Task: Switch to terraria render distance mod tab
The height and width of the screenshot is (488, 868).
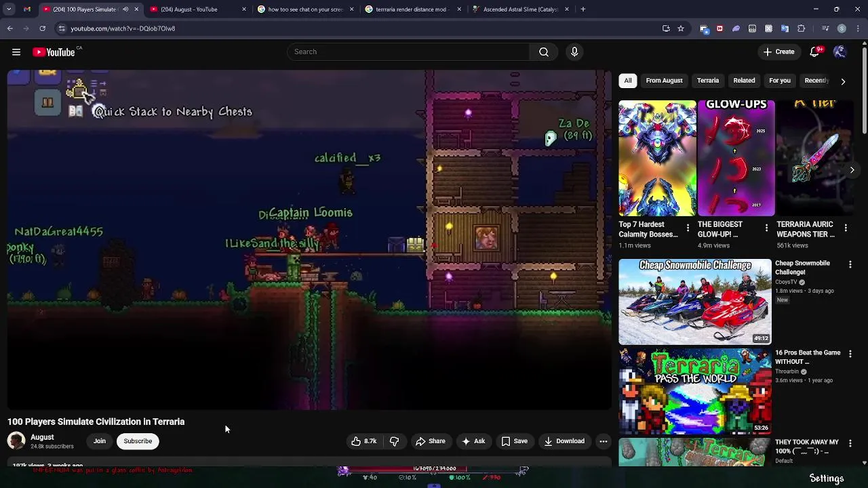Action: click(412, 9)
